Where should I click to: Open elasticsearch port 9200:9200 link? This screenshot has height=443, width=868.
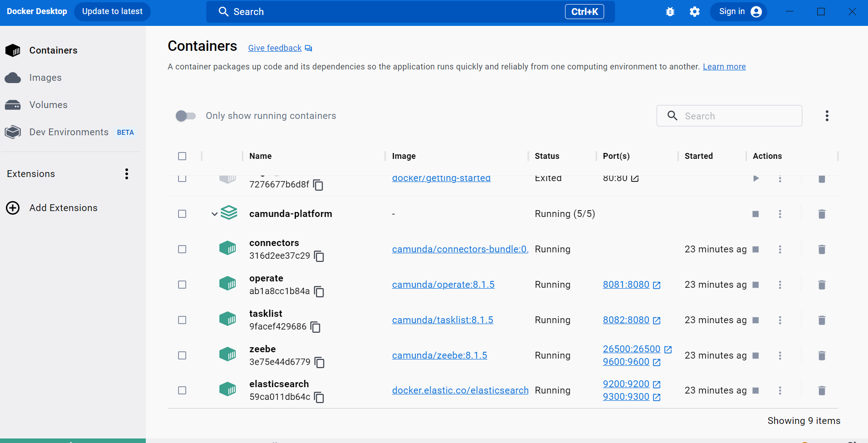point(626,384)
